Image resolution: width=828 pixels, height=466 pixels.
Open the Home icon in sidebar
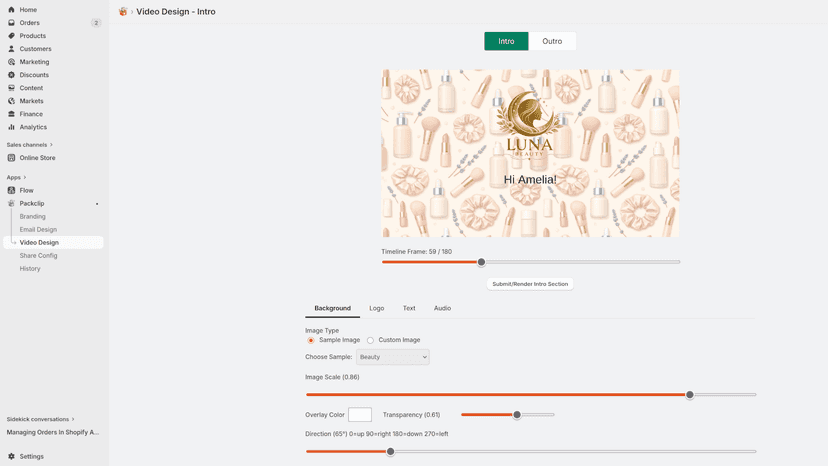(x=11, y=10)
